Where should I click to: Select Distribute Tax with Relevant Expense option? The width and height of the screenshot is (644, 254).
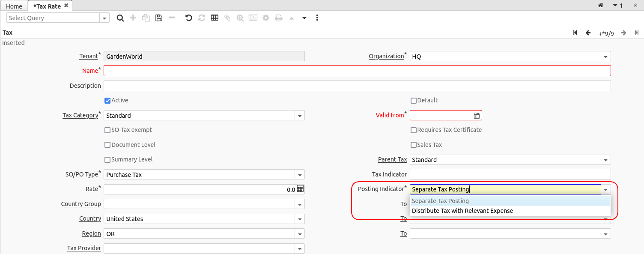(x=462, y=211)
